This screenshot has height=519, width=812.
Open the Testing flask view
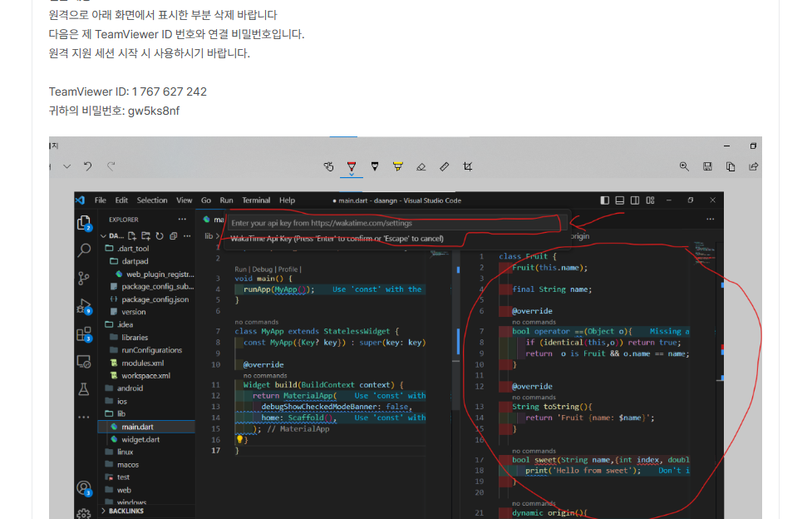pyautogui.click(x=84, y=389)
